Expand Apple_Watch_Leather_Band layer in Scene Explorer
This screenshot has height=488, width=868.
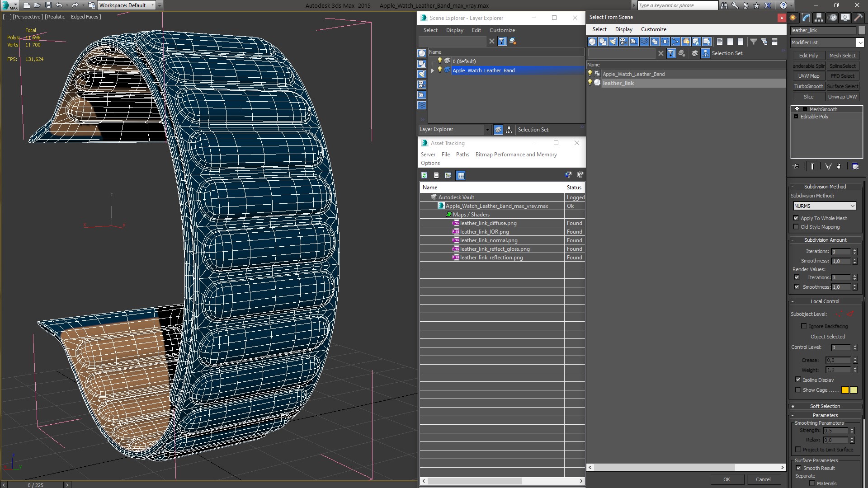(x=433, y=70)
